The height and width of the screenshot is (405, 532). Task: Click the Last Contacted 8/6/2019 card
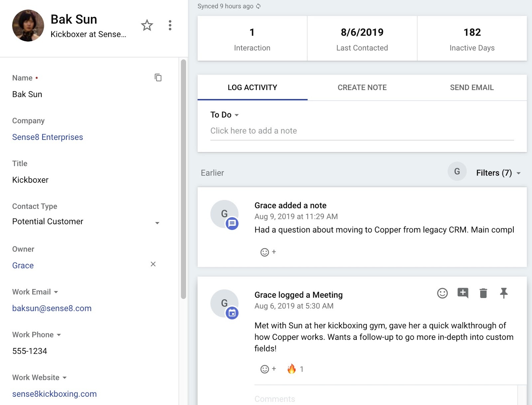[362, 39]
